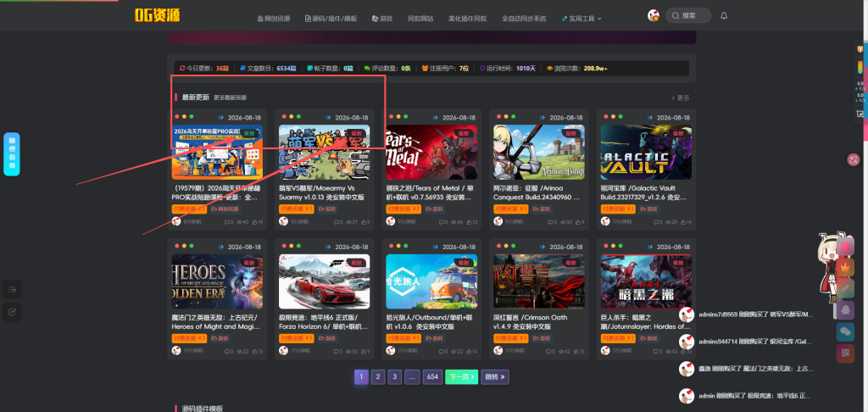Open the Heroes Olden Era thumbnail

pyautogui.click(x=217, y=281)
